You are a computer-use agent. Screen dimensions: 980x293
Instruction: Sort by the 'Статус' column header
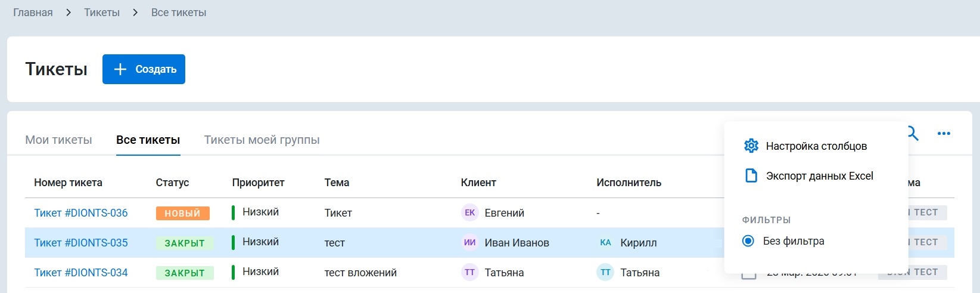click(x=172, y=183)
